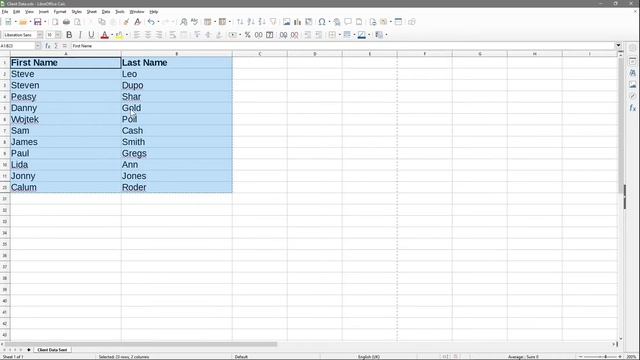This screenshot has height=360, width=640.
Task: Open the Sheet menu
Action: tap(91, 12)
